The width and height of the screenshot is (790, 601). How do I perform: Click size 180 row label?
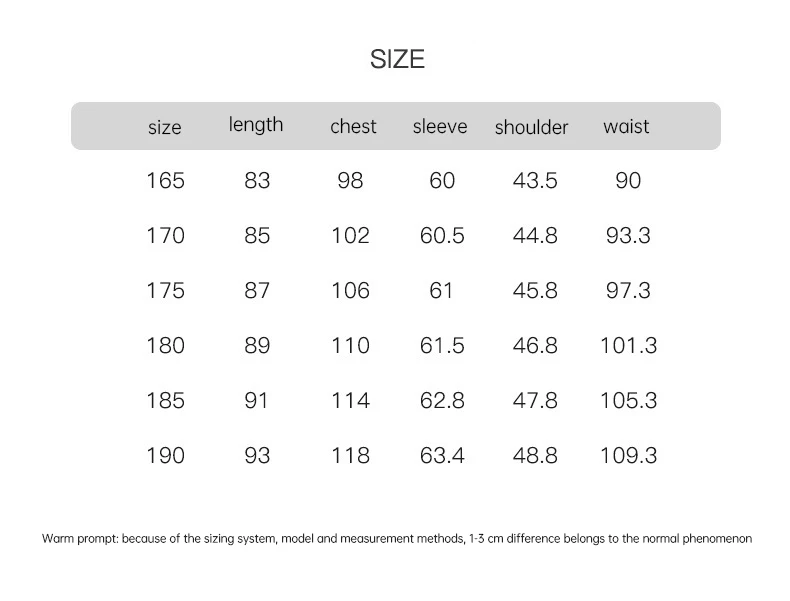[165, 346]
